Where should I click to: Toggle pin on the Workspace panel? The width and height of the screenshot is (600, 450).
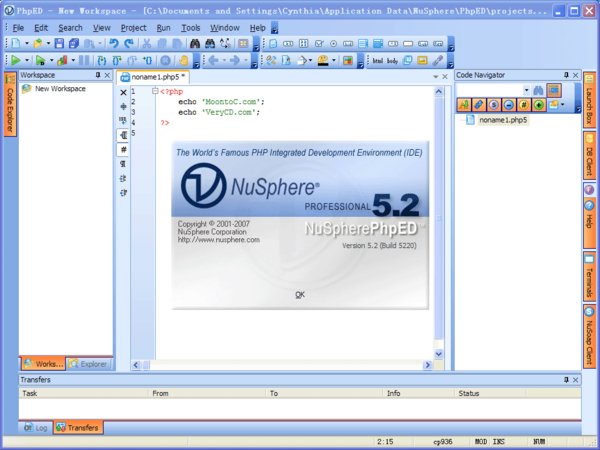click(97, 75)
